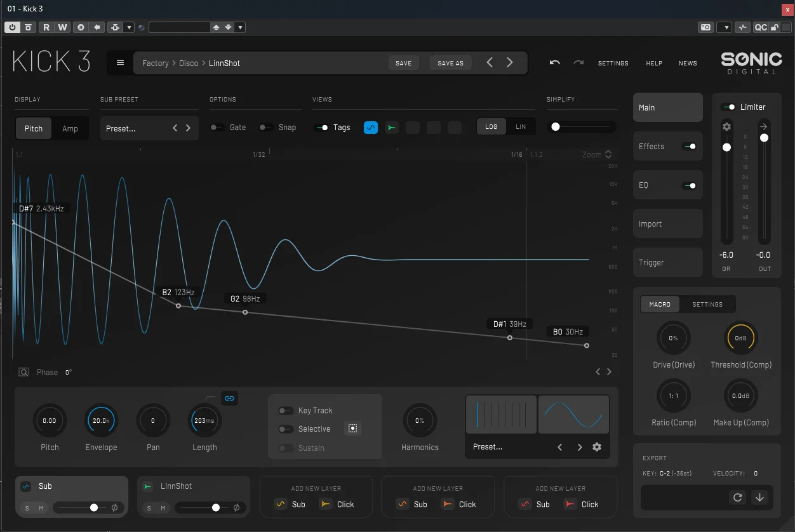Open the Settings tab beside Macro

coord(707,305)
